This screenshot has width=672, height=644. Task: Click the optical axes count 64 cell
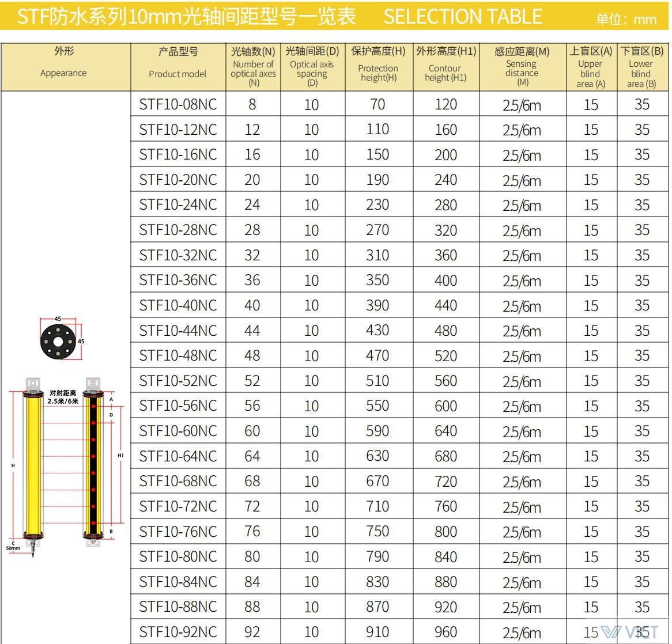(252, 456)
